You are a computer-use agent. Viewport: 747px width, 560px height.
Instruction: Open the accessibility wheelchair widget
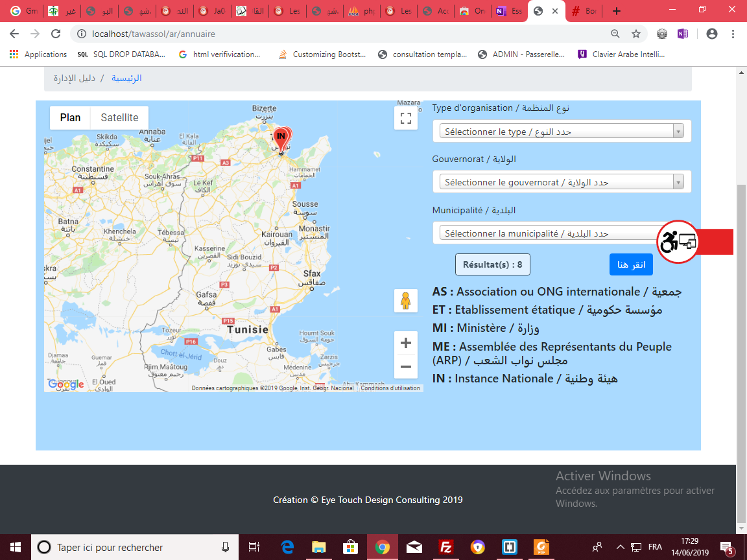click(x=678, y=242)
